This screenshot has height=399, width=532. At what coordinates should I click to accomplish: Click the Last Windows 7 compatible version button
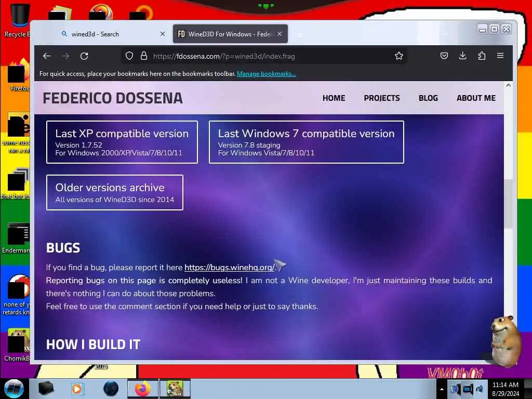tap(307, 142)
